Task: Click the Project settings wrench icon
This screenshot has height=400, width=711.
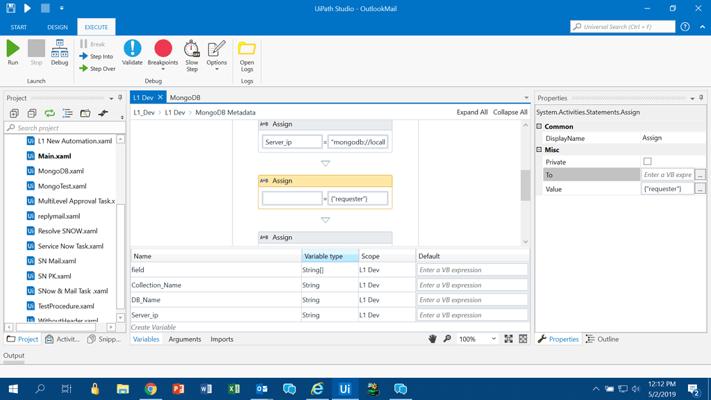Action: tap(103, 113)
